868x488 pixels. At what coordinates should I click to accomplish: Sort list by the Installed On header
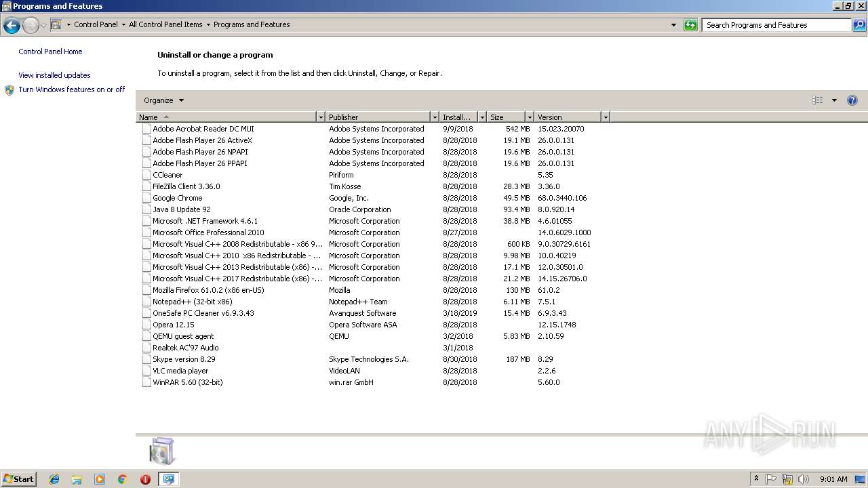[x=459, y=117]
